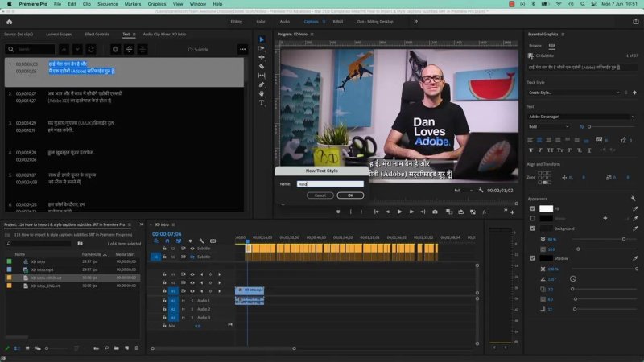Click Cancel in New Text Style dialog

pyautogui.click(x=320, y=195)
